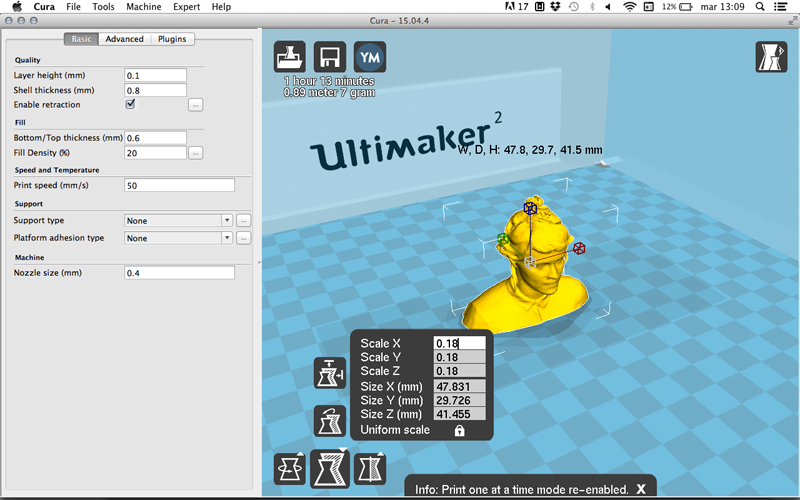Click the Scale Y input field
The height and width of the screenshot is (500, 800).
coord(460,357)
